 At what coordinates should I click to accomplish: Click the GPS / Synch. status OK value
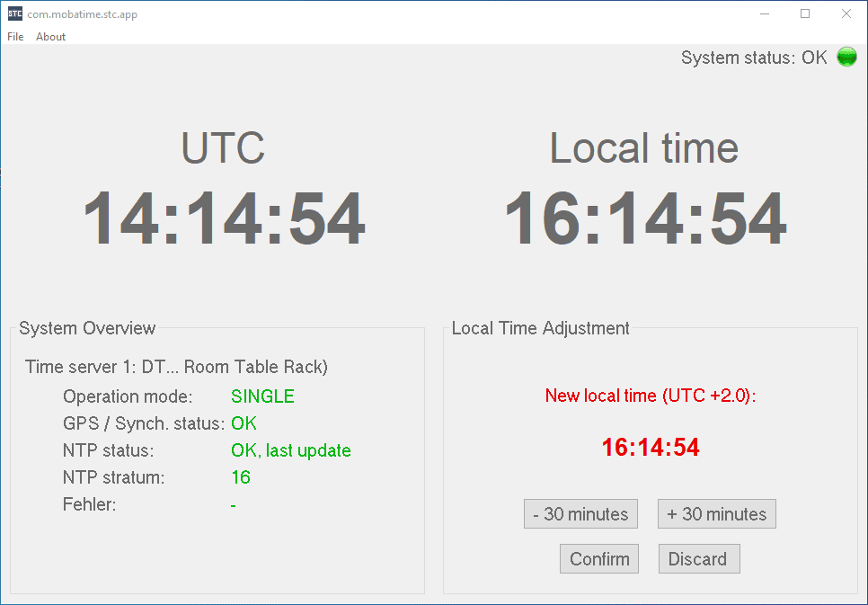[x=244, y=423]
